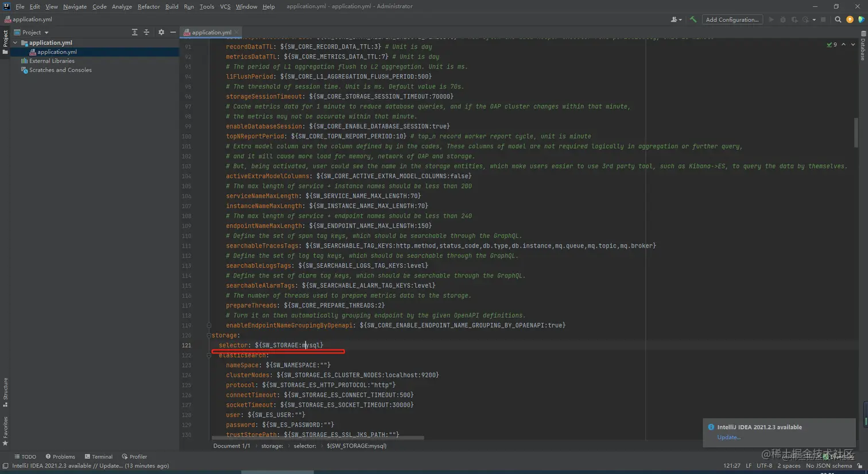Click the selector: breadcrumb
868x474 pixels.
coord(305,446)
